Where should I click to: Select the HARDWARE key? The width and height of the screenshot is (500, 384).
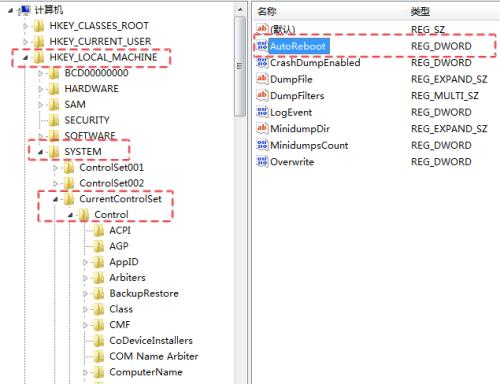[91, 89]
